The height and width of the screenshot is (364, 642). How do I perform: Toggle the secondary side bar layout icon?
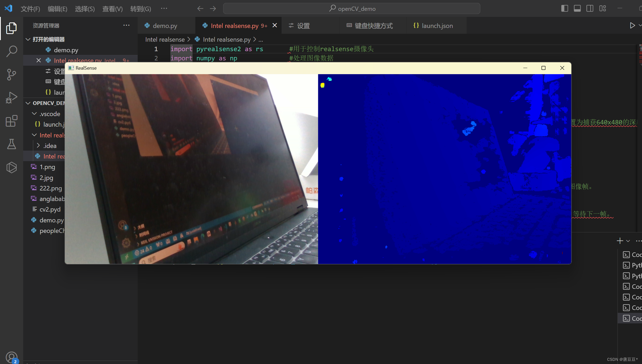(590, 8)
